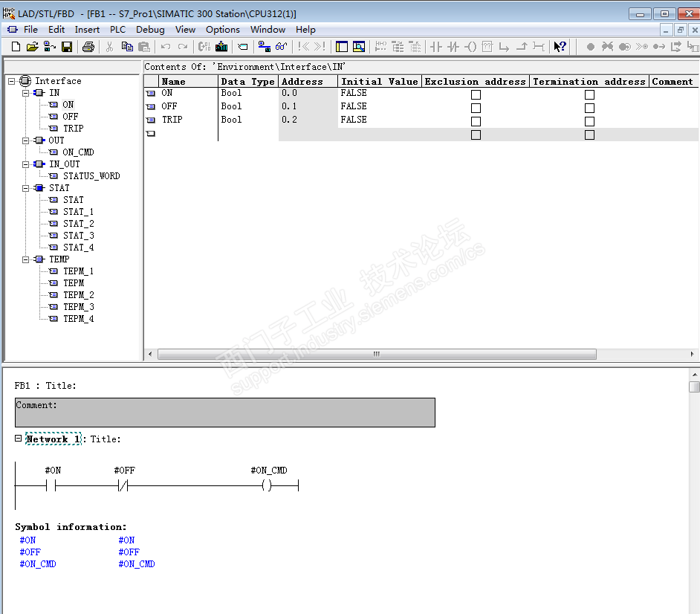Open the View menu
The width and height of the screenshot is (700, 614).
pos(185,30)
